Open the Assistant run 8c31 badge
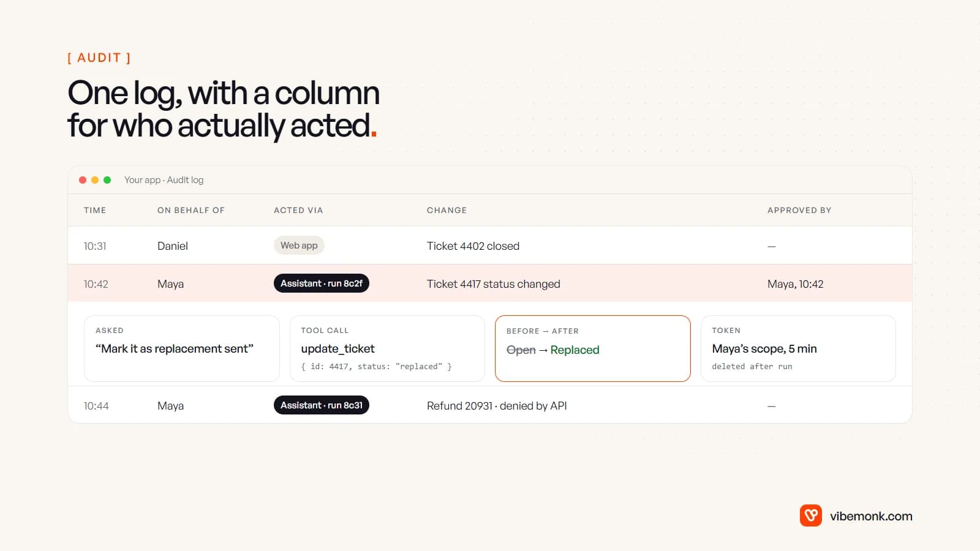 click(x=322, y=405)
